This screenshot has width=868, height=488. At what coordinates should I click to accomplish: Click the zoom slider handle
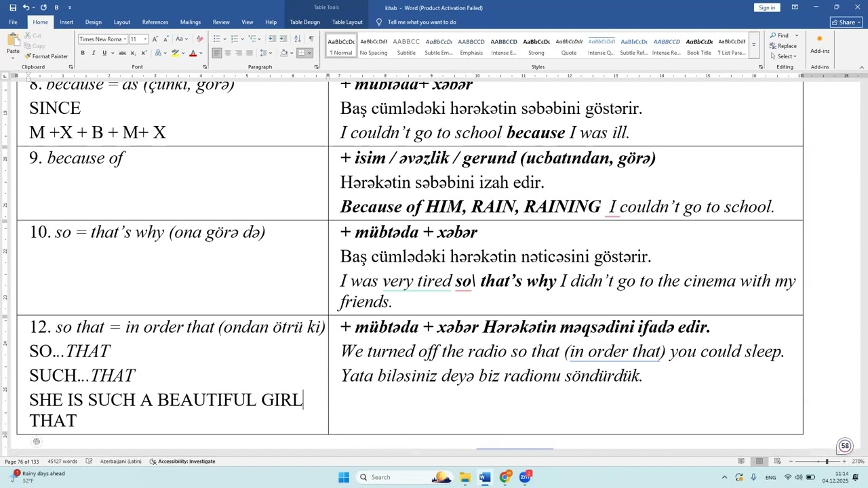point(826,462)
